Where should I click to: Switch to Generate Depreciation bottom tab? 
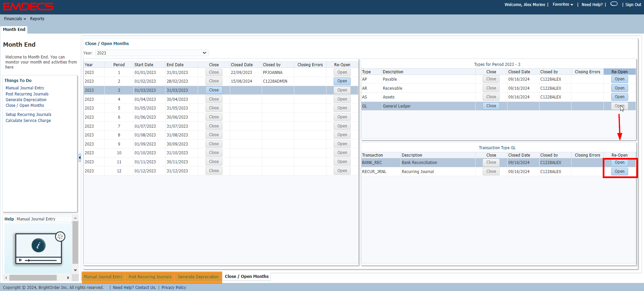[198, 277]
